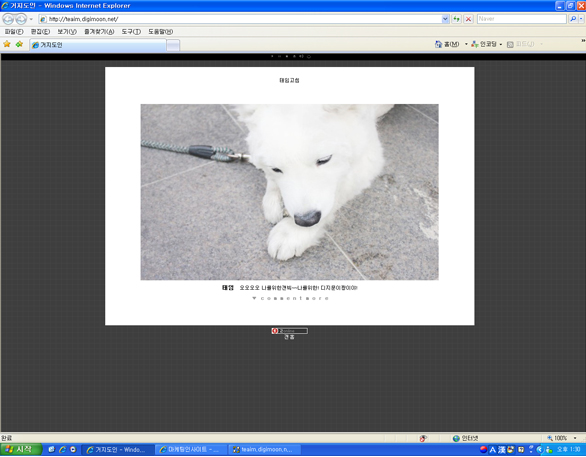Click the 漢 Hanja conversion IME icon
The image size is (586, 457).
pos(502,450)
